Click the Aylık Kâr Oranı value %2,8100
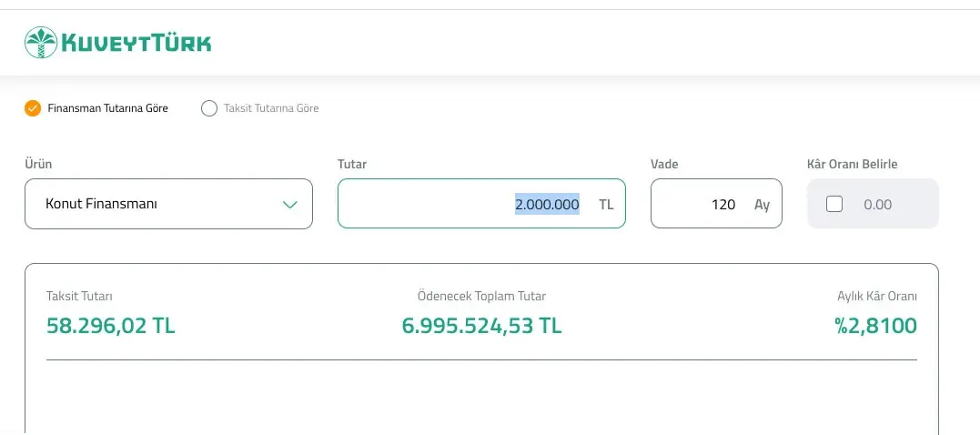This screenshot has width=980, height=435. 875,325
